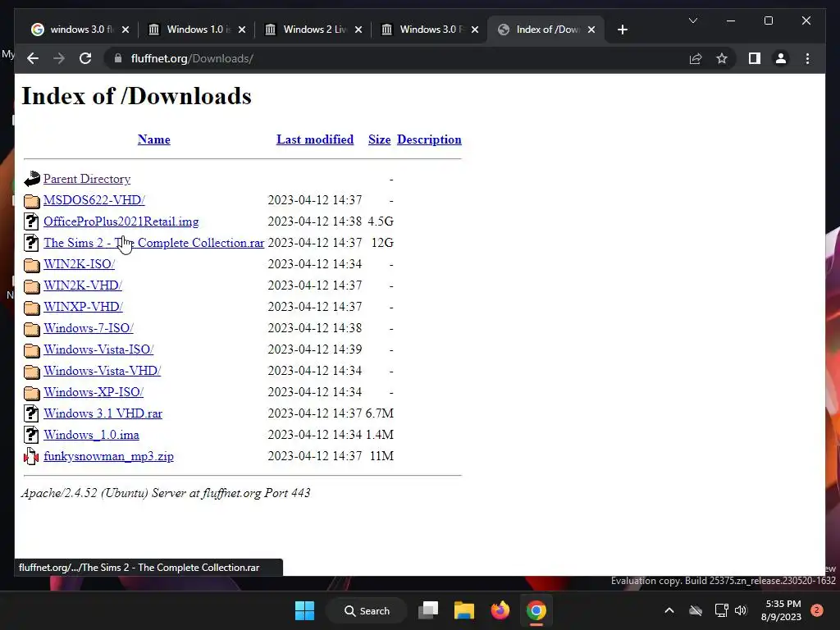Close the Index of /Downloads tab
This screenshot has width=840, height=630.
coord(591,30)
